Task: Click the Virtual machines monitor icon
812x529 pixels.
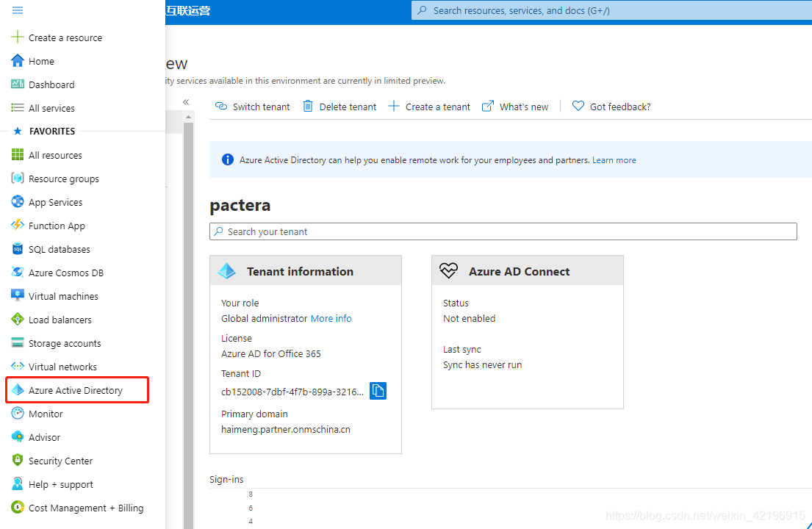Action: (17, 295)
